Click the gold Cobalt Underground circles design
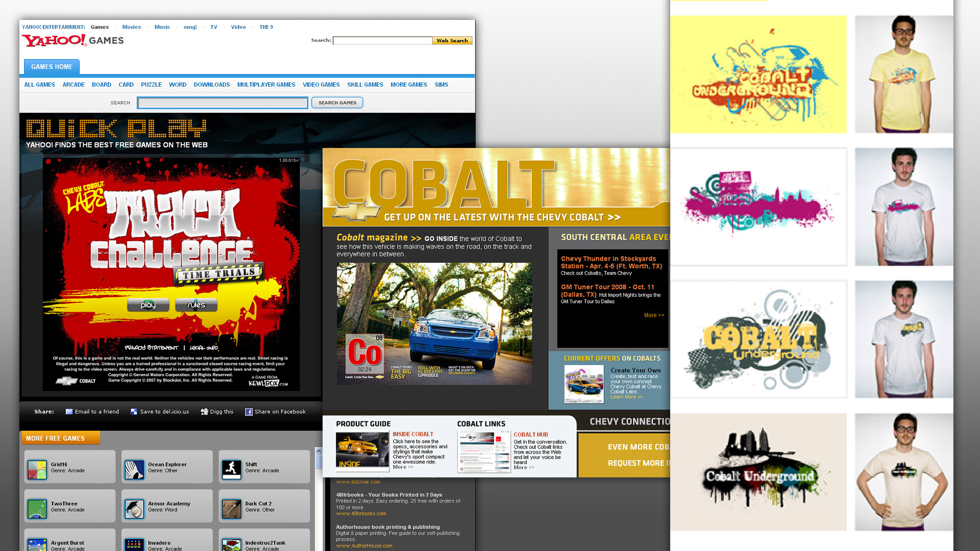The height and width of the screenshot is (551, 980). coord(758,339)
